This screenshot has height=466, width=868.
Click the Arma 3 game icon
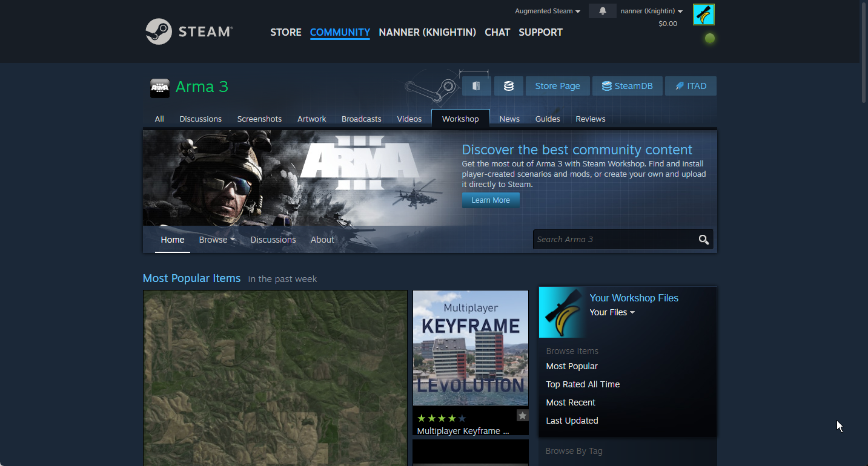coord(160,88)
